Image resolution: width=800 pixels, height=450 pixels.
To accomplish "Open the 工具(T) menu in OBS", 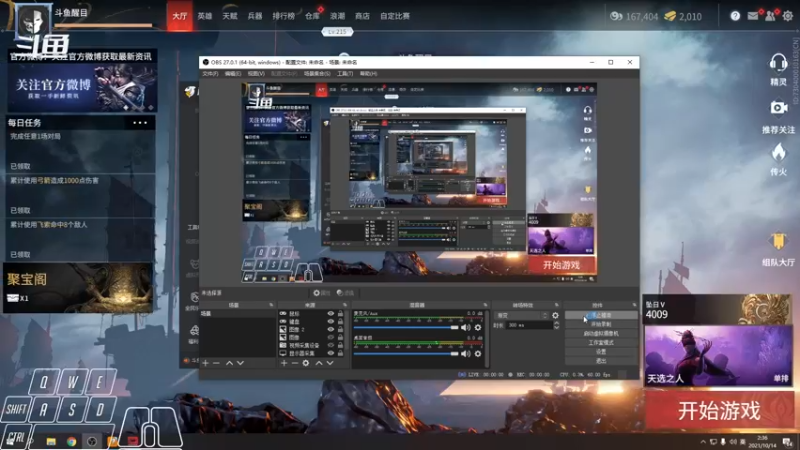I will coord(345,74).
